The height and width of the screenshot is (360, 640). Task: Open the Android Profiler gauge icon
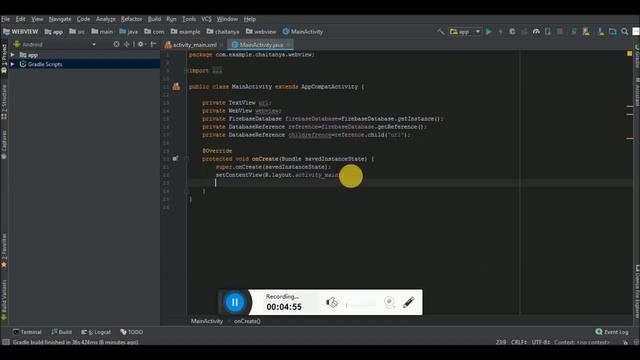click(x=536, y=31)
